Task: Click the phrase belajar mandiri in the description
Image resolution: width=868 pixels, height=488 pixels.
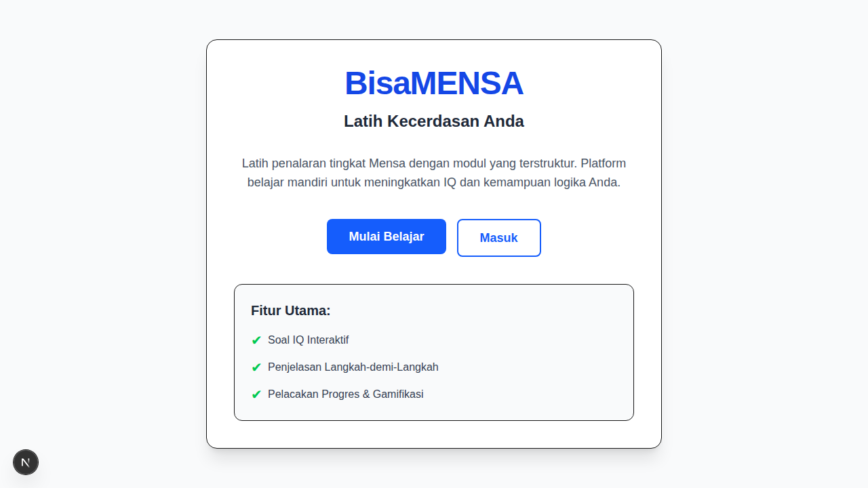Action: [x=280, y=182]
